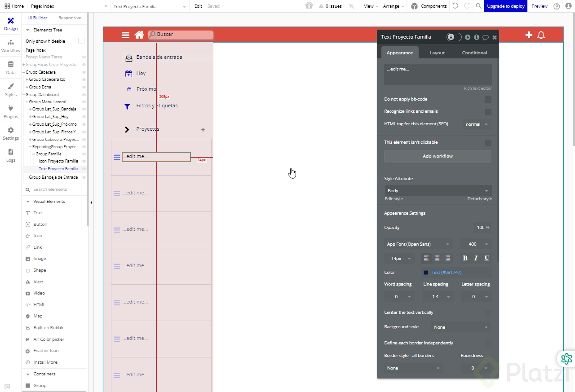Collapse the Visual Elements section

tap(28, 202)
